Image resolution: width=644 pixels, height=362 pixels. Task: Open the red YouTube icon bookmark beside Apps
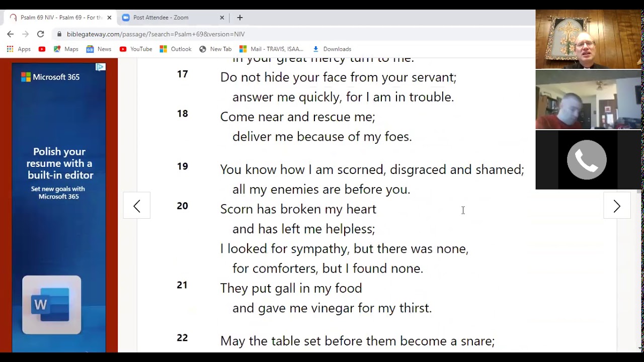point(42,49)
